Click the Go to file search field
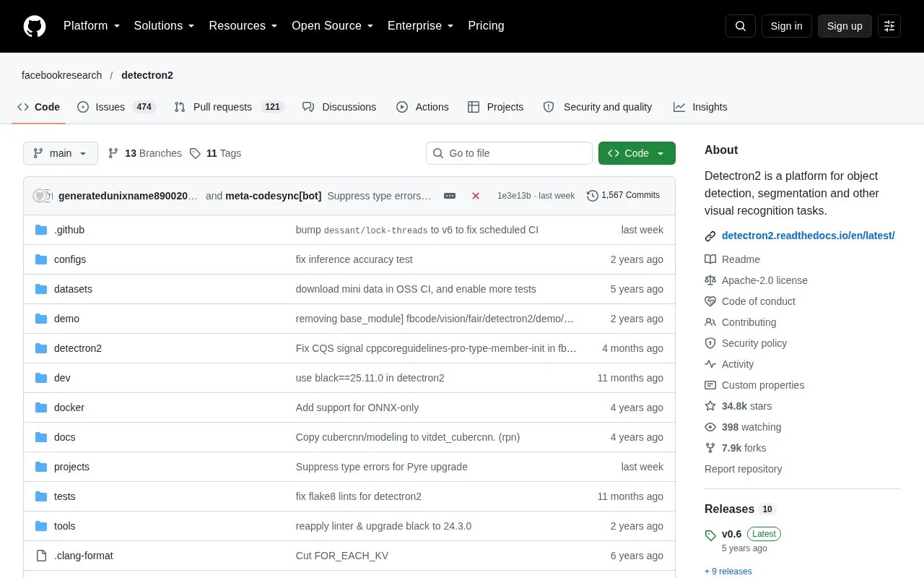 pos(509,153)
